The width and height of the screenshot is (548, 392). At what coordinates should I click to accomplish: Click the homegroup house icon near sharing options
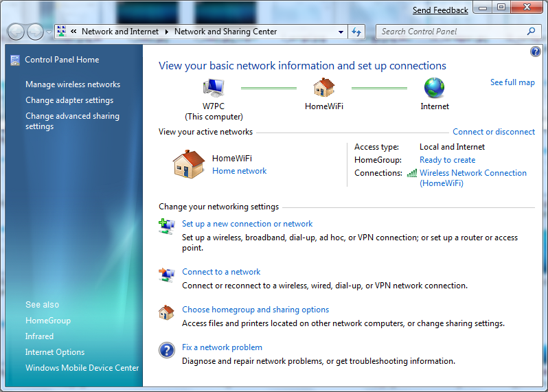pyautogui.click(x=166, y=312)
